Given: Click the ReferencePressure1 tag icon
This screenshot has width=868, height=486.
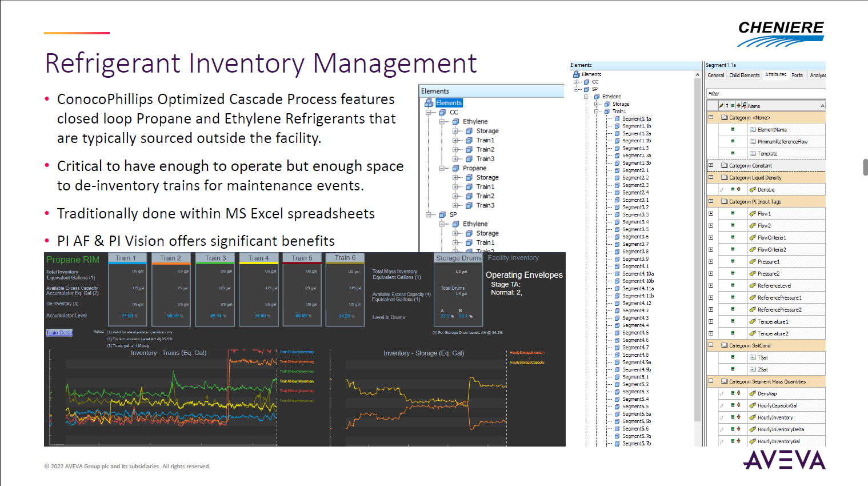Looking at the screenshot, I should point(753,298).
